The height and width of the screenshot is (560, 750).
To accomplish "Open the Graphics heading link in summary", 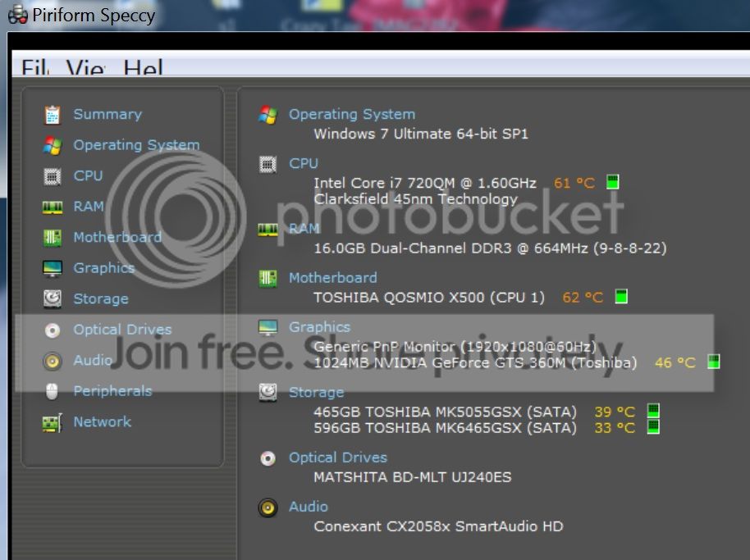I will coord(319,327).
